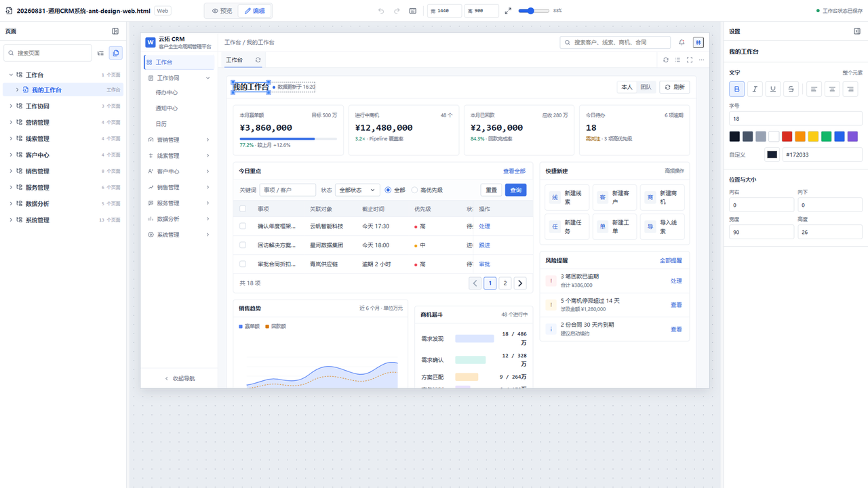Apply strikethrough formatting
The image size is (868, 488).
[791, 89]
